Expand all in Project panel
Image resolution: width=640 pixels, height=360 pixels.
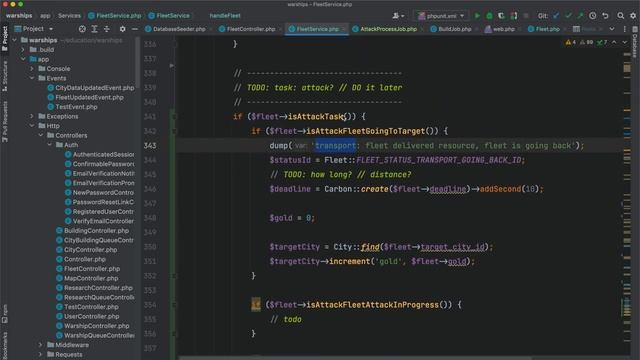pyautogui.click(x=94, y=29)
